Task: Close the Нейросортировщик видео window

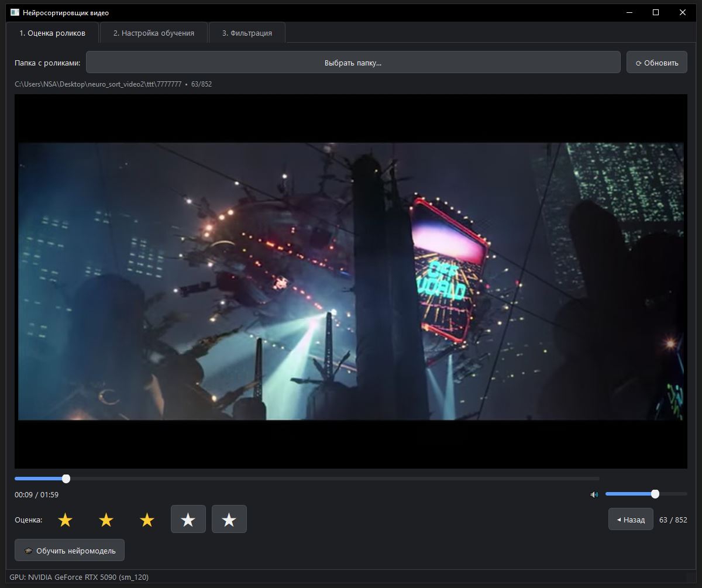Action: click(x=683, y=12)
